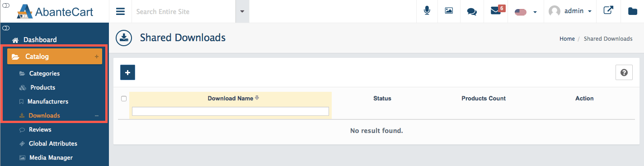Toggle the switch next to AbanteCart logo
The width and height of the screenshot is (644, 166).
point(6,6)
